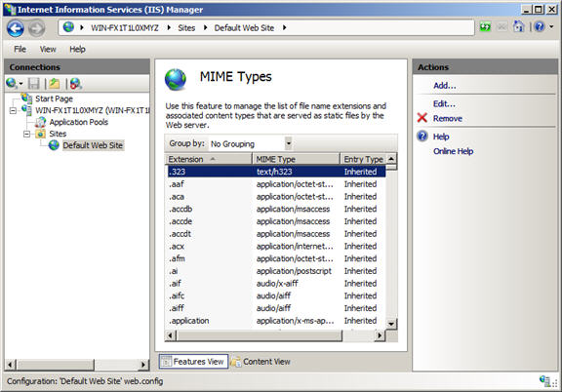Click the large MIME Types globe icon

[x=176, y=79]
